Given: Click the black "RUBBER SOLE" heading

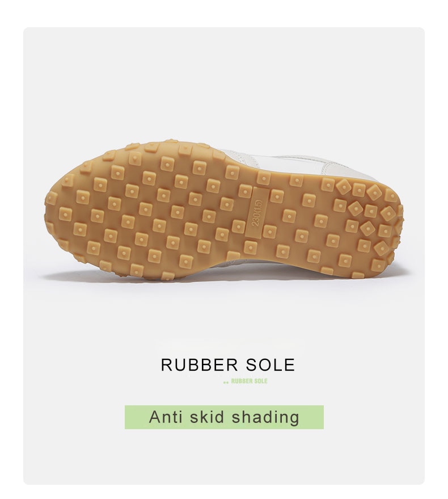Looking at the screenshot, I should pos(227,364).
